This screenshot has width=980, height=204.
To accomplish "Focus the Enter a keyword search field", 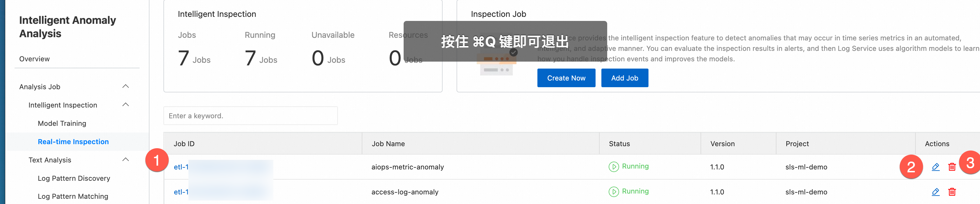I will 250,116.
